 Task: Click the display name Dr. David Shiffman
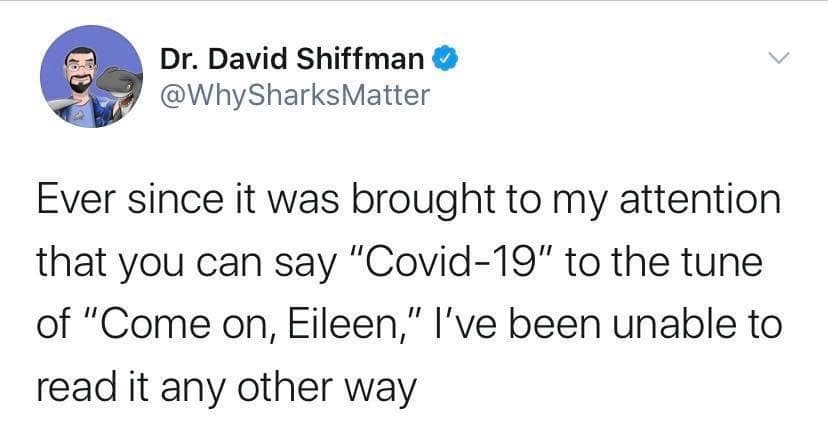(292, 60)
